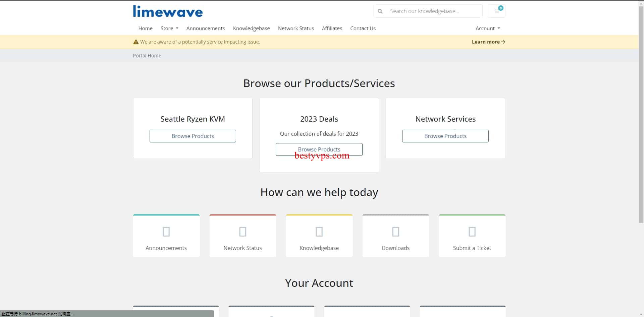Click the limewave logo
This screenshot has width=644, height=317.
click(x=168, y=11)
